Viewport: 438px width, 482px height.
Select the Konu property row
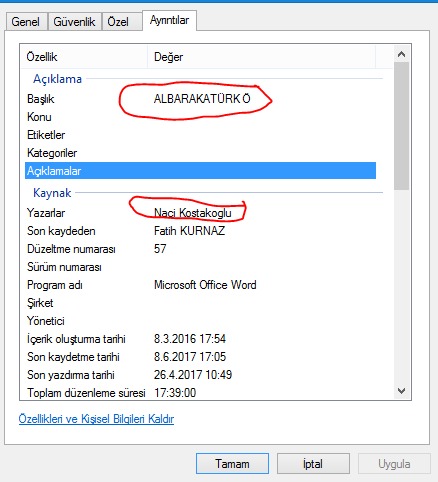pyautogui.click(x=200, y=117)
